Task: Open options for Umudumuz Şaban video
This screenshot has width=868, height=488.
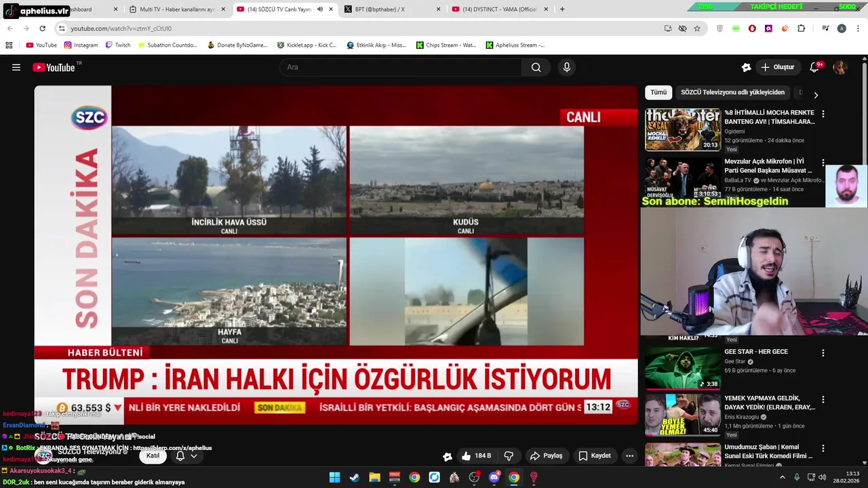Action: 823,449
